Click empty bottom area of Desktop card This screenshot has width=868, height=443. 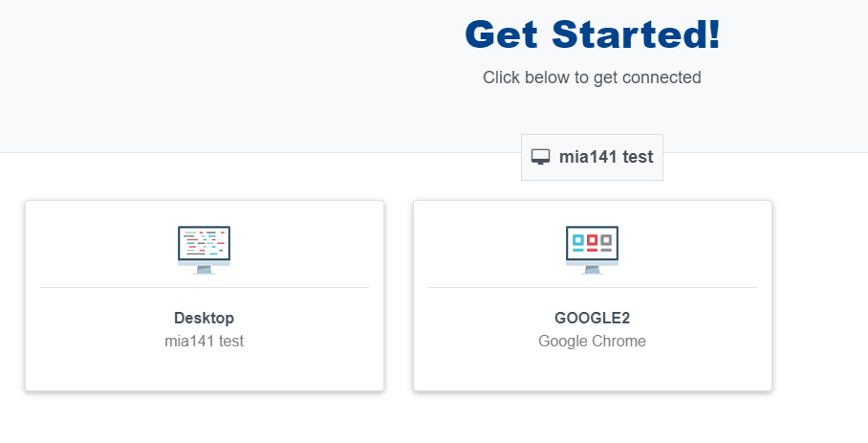[205, 370]
